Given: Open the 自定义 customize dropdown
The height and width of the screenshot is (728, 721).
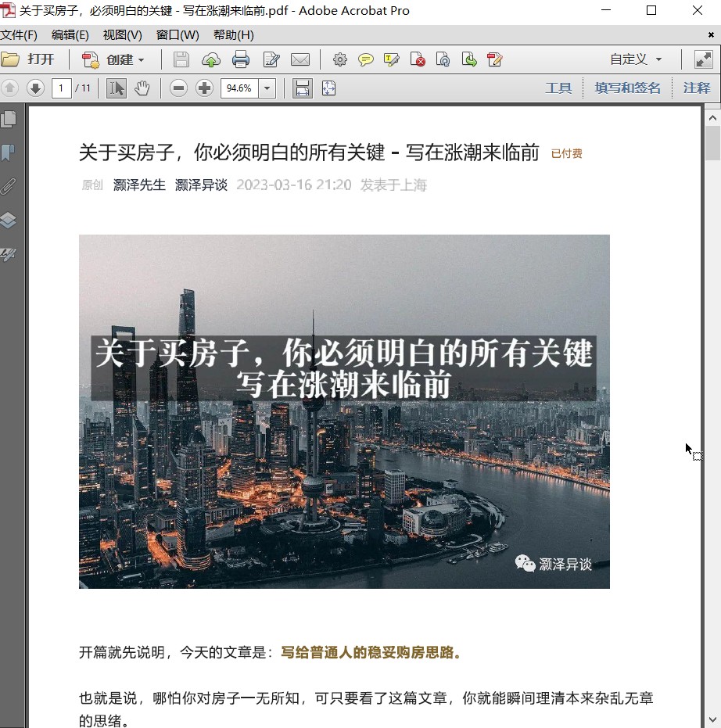Looking at the screenshot, I should pyautogui.click(x=636, y=59).
